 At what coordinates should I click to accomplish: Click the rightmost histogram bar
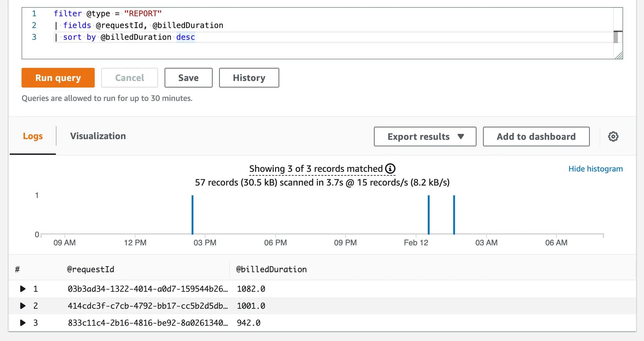pyautogui.click(x=454, y=215)
